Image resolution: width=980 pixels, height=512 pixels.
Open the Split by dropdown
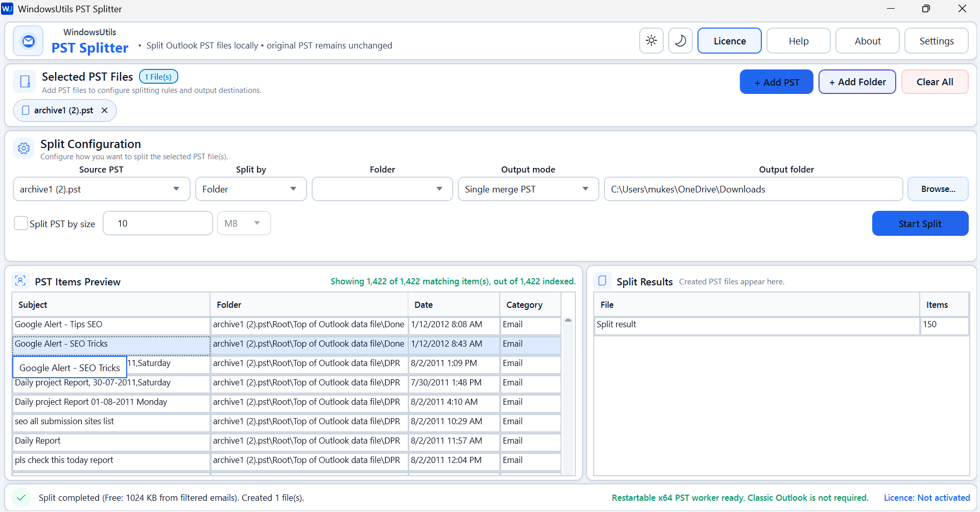click(x=251, y=189)
